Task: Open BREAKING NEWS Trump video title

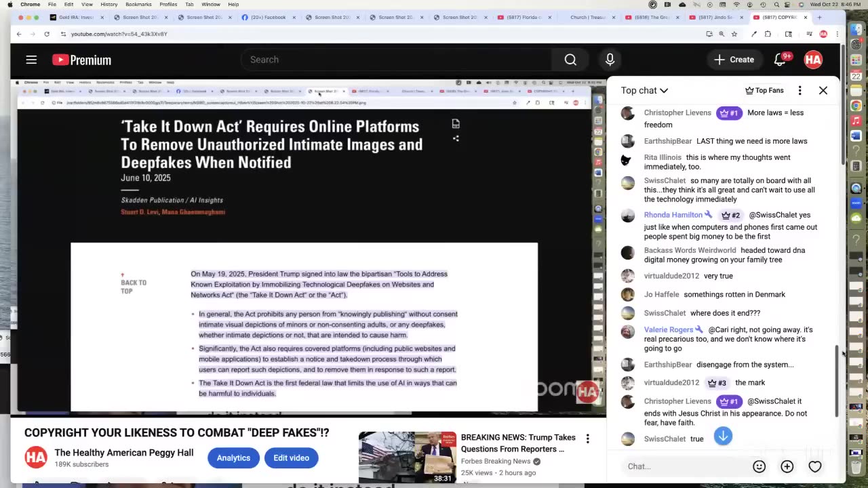Action: (x=518, y=443)
